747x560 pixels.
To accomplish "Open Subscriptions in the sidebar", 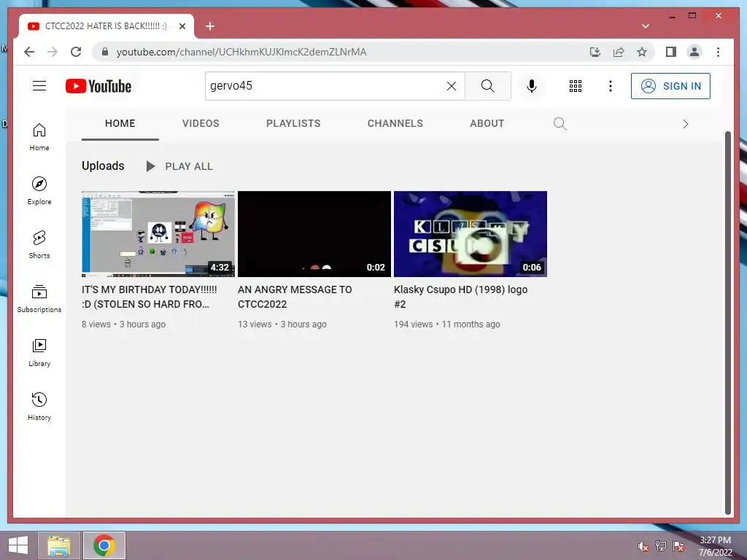I will [39, 298].
